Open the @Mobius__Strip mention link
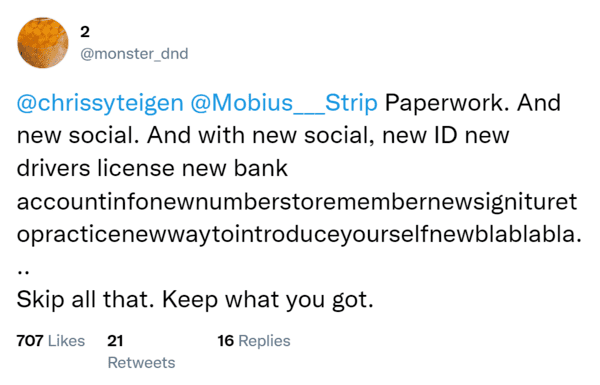 [284, 103]
